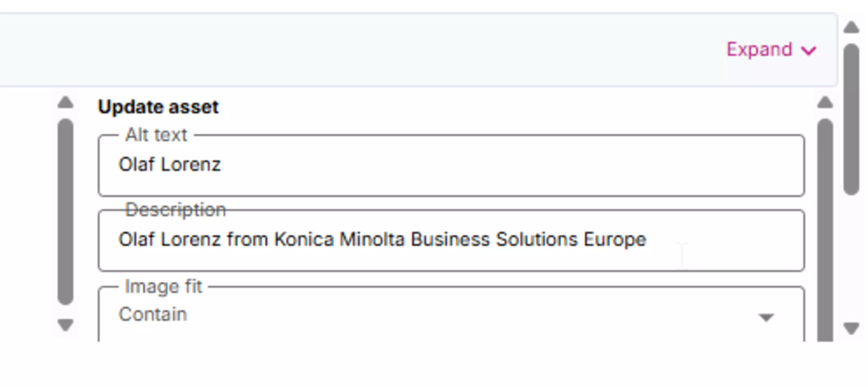Image resolution: width=868 pixels, height=387 pixels.
Task: Click the Image fit dropdown triangle arrow
Action: pos(766,317)
